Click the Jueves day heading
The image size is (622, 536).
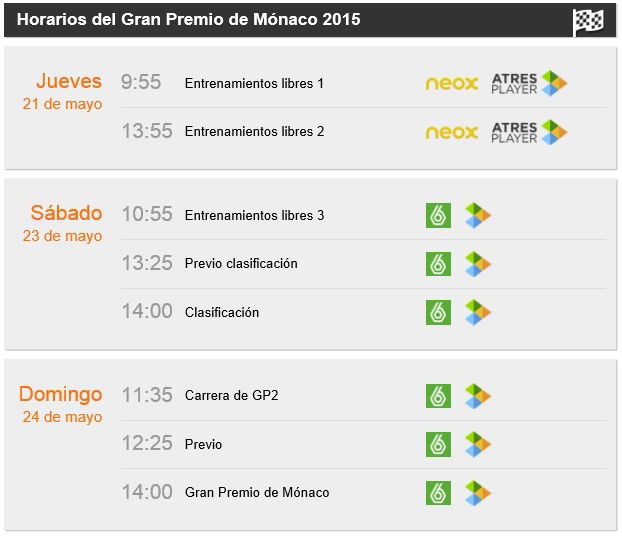click(x=69, y=81)
